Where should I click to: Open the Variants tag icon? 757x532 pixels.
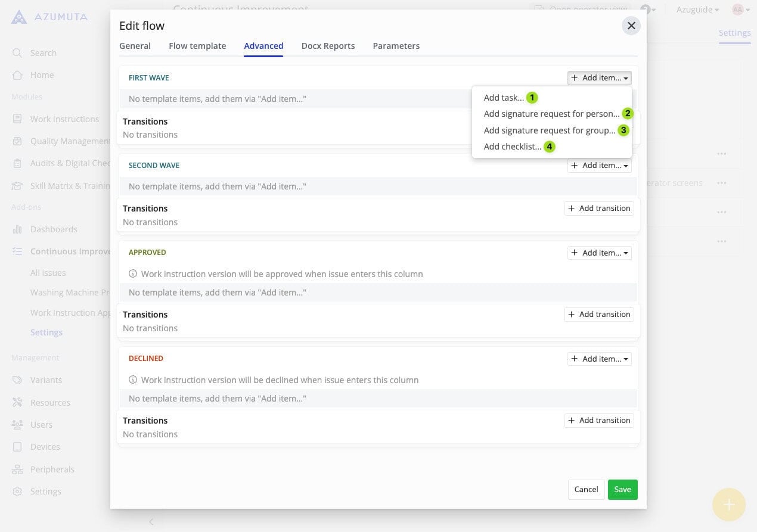pyautogui.click(x=17, y=380)
